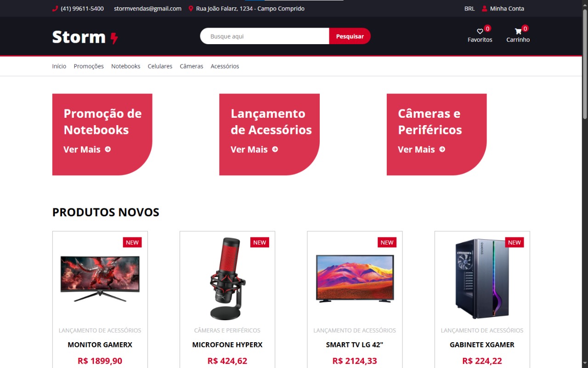Screen dimensions: 588x368
Task: Open the stormvendas@gmail.com email link
Action: tap(147, 8)
